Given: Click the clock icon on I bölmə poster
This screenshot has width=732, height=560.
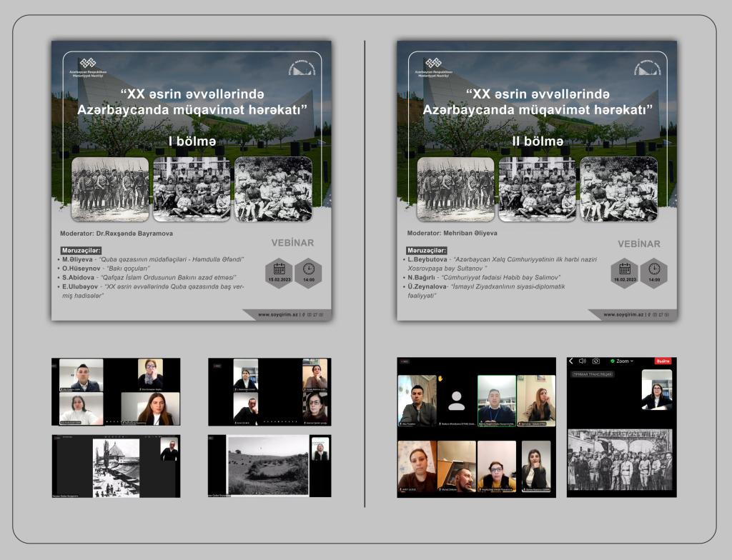Looking at the screenshot, I should pos(309,269).
